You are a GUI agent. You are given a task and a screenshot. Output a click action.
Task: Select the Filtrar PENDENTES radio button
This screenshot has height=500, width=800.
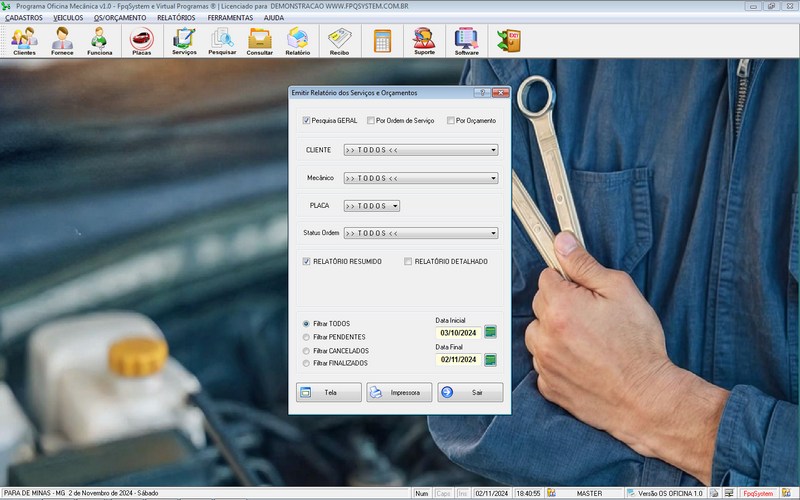(306, 338)
